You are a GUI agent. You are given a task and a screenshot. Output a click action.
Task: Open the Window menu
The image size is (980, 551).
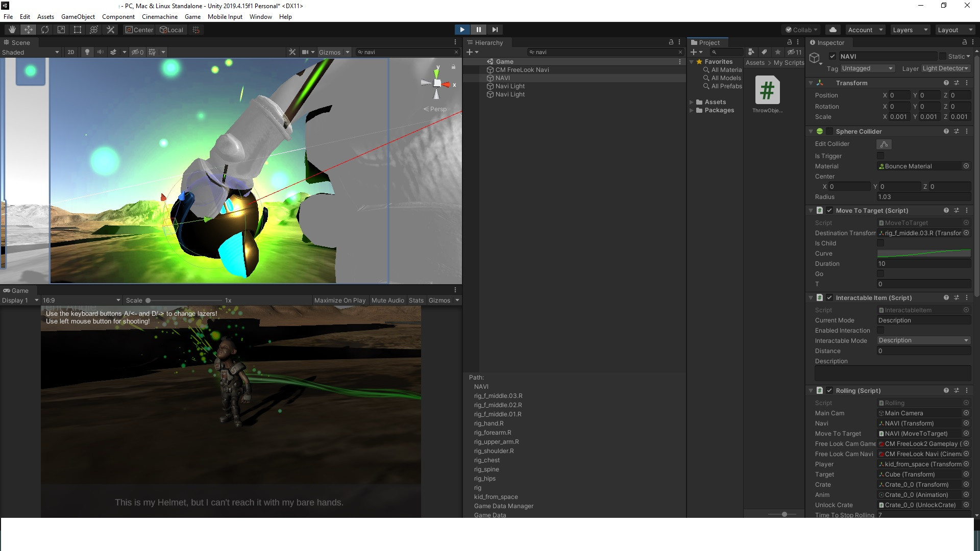[x=260, y=16]
